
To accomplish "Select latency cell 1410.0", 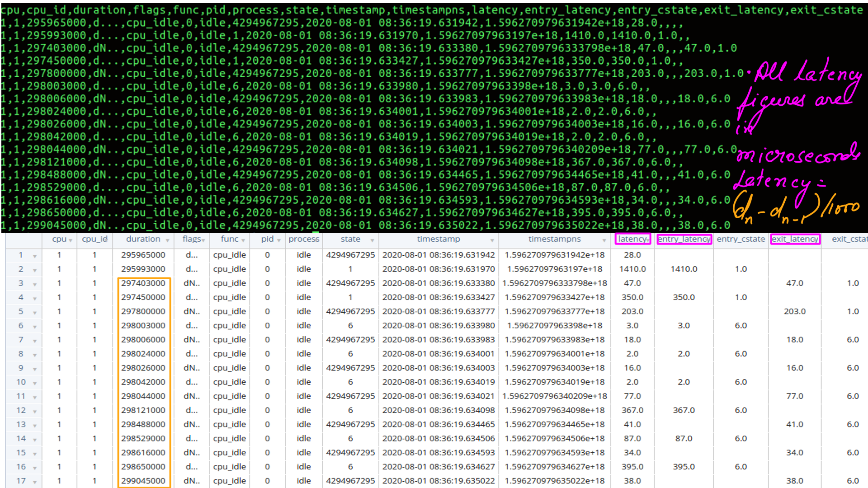I will [632, 269].
